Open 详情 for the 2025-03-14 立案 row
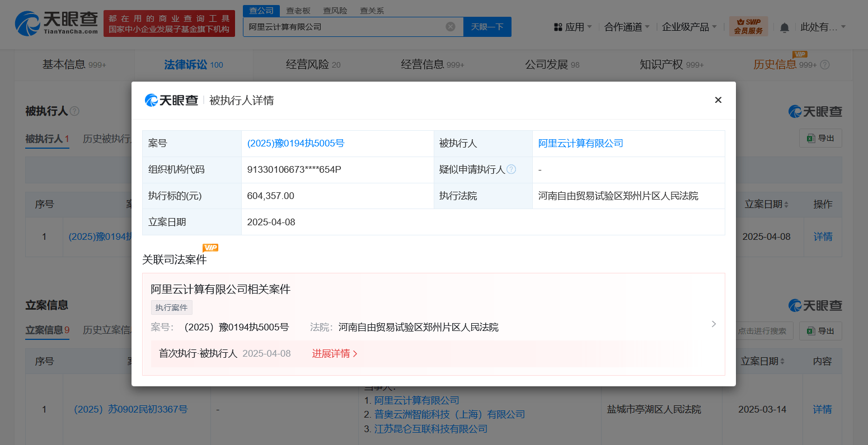The width and height of the screenshot is (868, 445). pos(822,410)
